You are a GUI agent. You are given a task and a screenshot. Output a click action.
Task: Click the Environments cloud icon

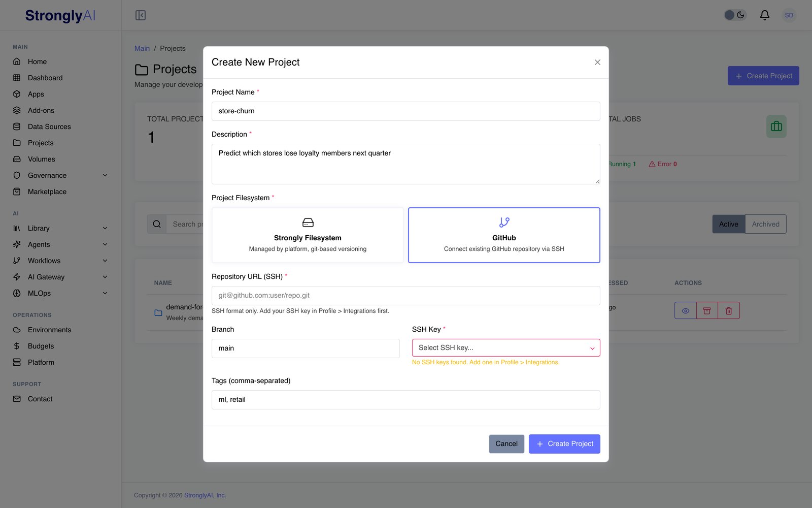pyautogui.click(x=17, y=330)
